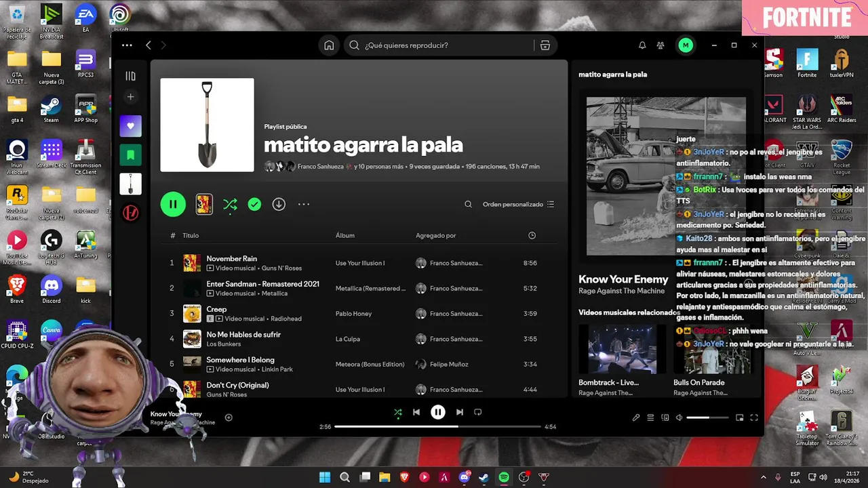Select 'Somewhere I Belong' track
The image size is (868, 488).
[x=240, y=360]
